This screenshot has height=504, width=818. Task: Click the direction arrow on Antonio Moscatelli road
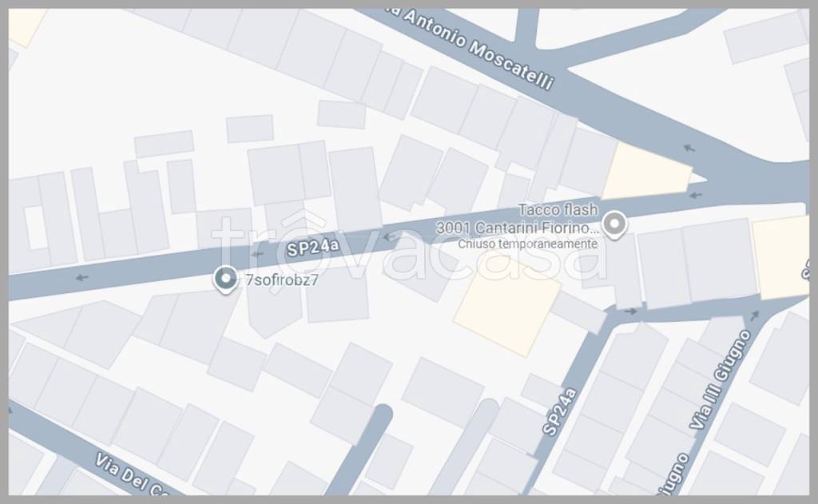click(x=689, y=149)
